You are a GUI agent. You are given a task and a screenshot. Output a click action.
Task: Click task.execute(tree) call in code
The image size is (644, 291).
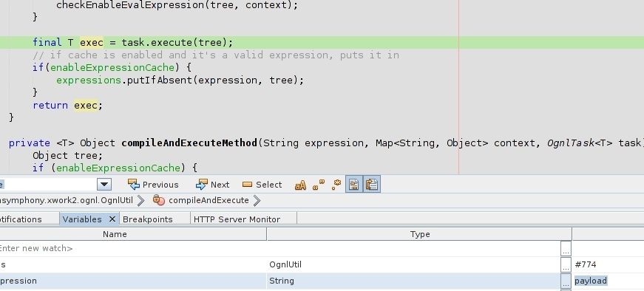click(x=174, y=43)
